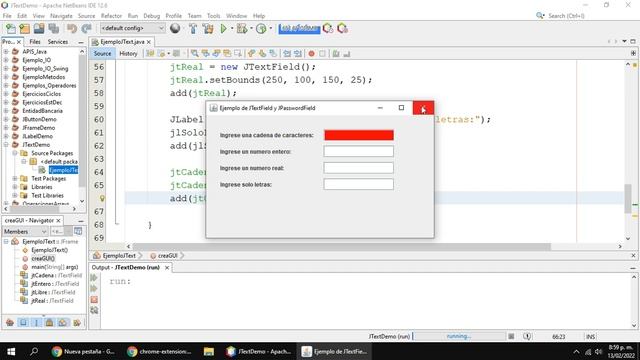Viewport: 640px width, 360px height.
Task: Select jtEntero field in Navigator
Action: coord(55,284)
